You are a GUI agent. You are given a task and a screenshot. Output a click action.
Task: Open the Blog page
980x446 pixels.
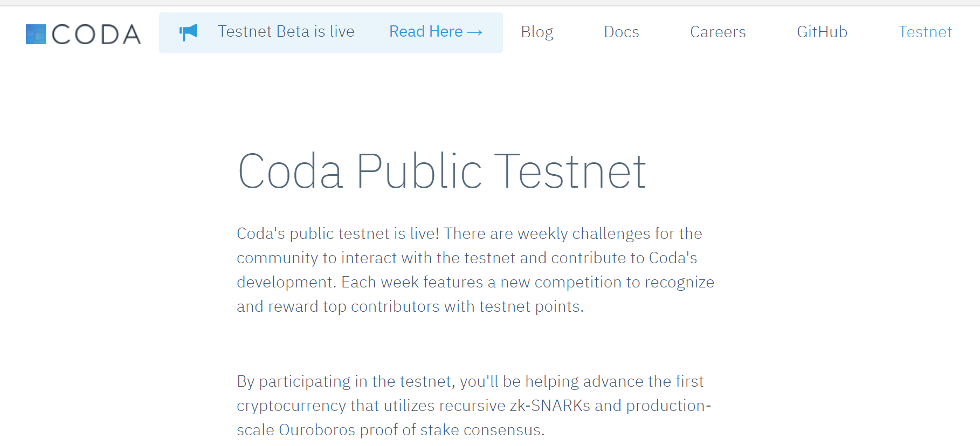coord(537,32)
